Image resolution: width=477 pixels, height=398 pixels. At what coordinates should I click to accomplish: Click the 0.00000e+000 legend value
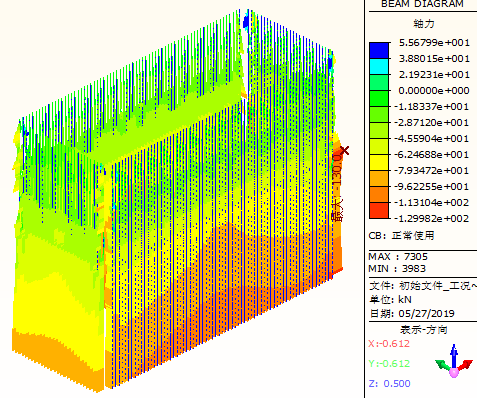pos(434,91)
